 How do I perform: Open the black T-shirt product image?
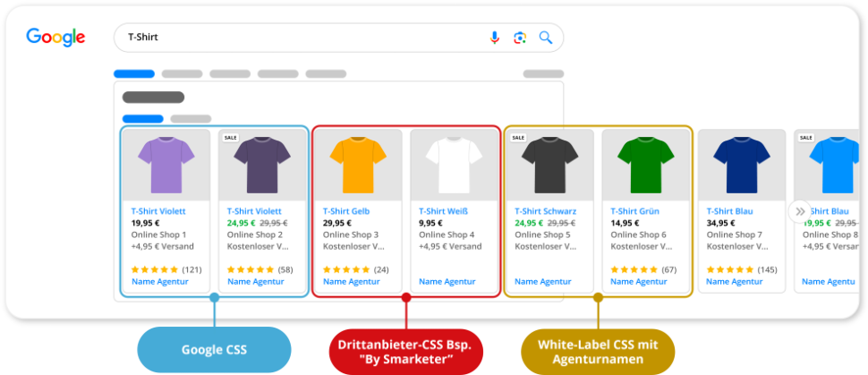click(549, 165)
